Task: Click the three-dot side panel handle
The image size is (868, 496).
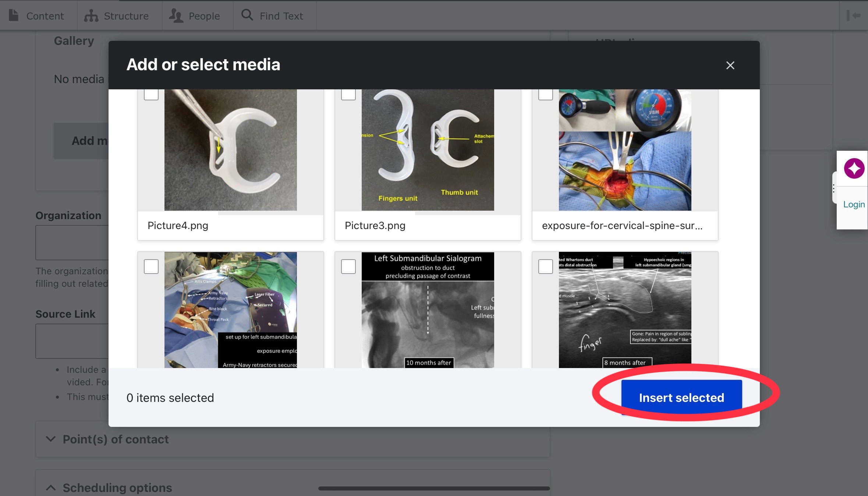Action: pyautogui.click(x=834, y=188)
